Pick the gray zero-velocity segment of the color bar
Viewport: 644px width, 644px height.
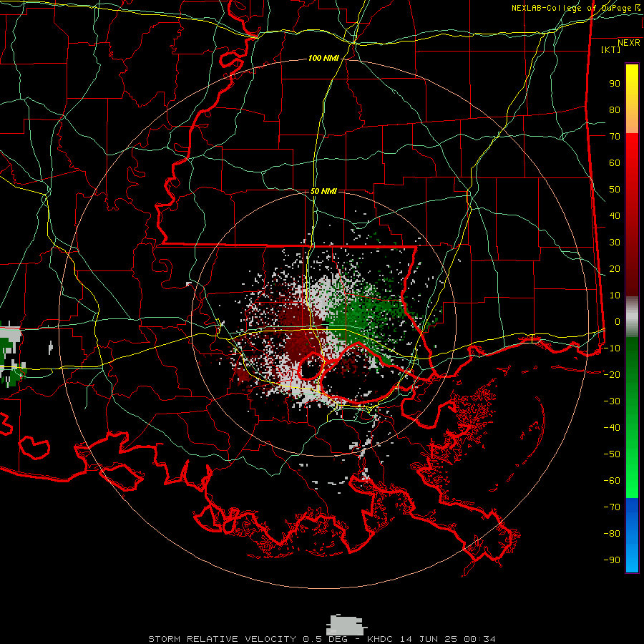[632, 317]
